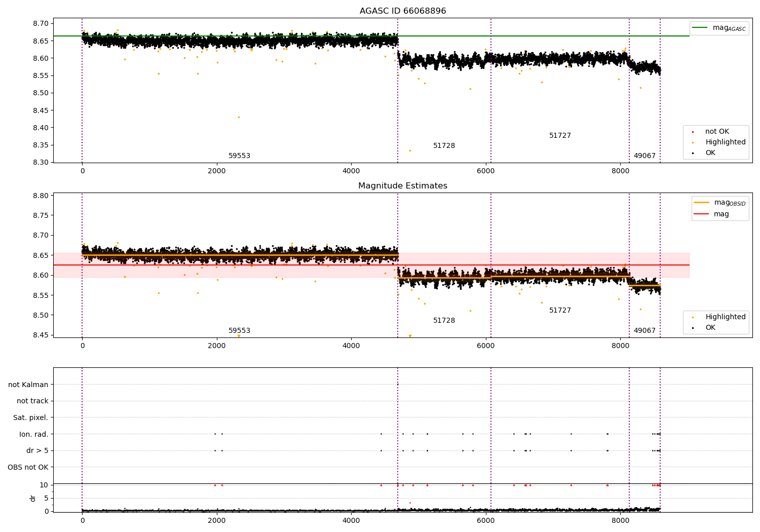Click the 8.50 y-axis tick in the middle plot

click(x=41, y=315)
